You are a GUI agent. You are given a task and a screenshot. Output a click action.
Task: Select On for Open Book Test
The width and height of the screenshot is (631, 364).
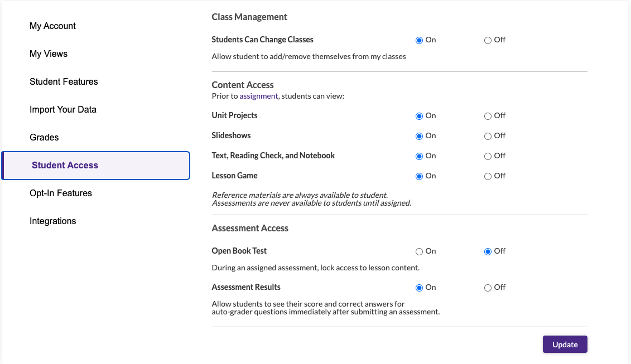(x=418, y=251)
